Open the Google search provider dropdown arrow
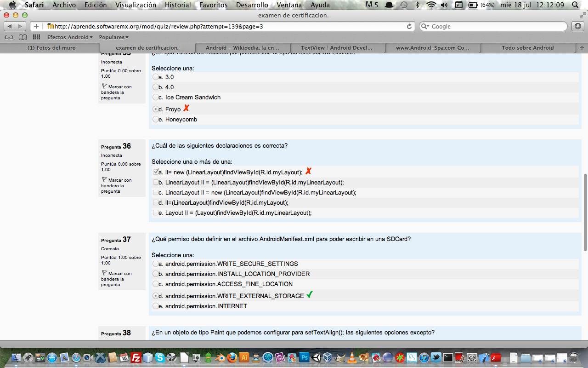 coord(425,27)
